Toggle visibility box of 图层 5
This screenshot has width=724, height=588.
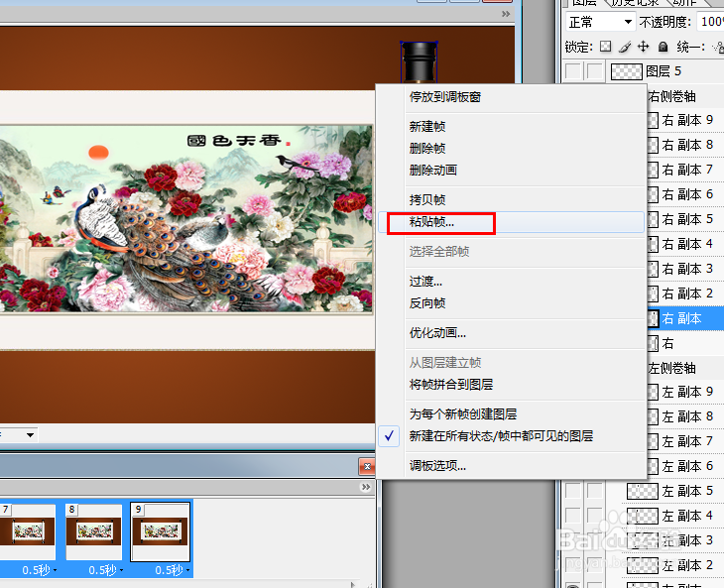[573, 71]
